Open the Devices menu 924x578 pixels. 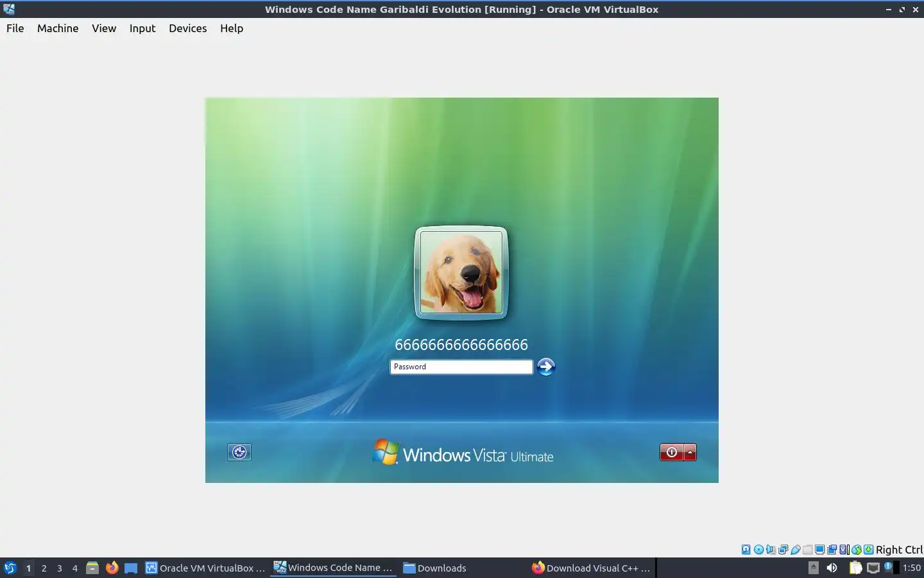(188, 28)
